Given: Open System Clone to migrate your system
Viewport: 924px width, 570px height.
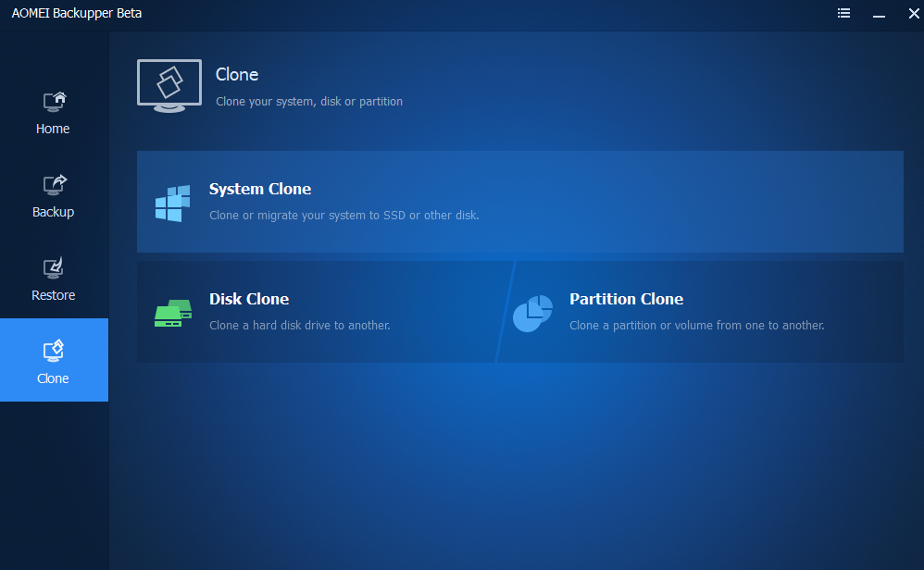Looking at the screenshot, I should pos(518,201).
